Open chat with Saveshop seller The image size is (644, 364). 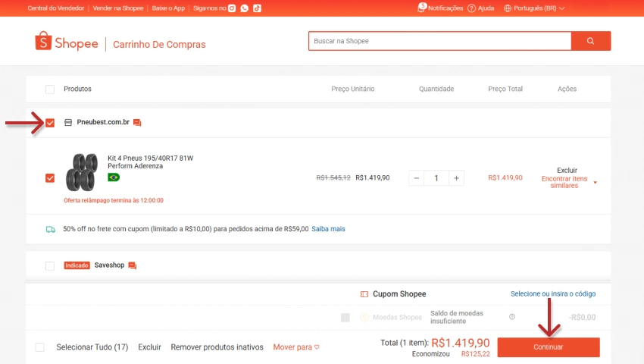pyautogui.click(x=133, y=265)
